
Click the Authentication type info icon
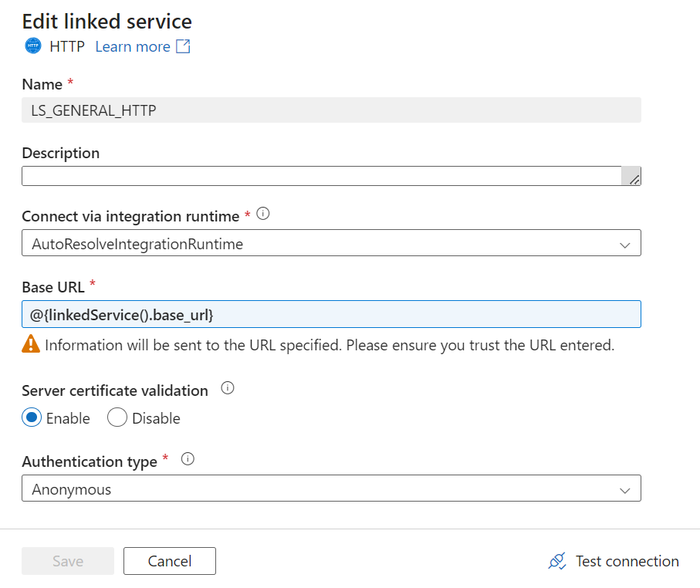pyautogui.click(x=188, y=458)
